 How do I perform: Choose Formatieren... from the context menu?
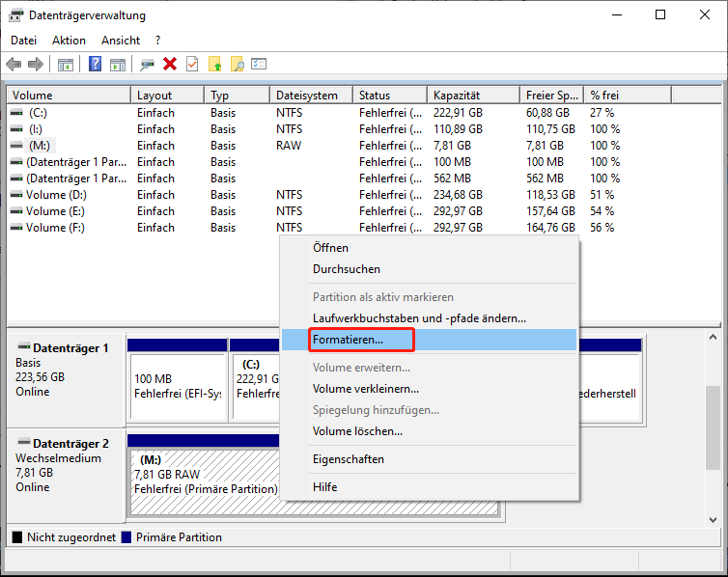pyautogui.click(x=348, y=340)
